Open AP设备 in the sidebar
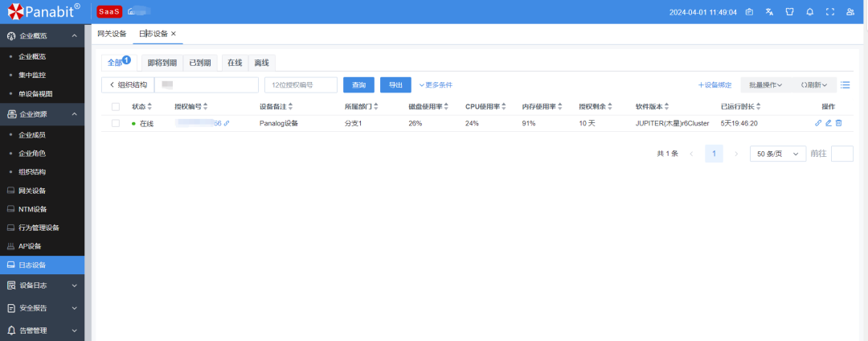This screenshot has height=341, width=868. click(42, 246)
